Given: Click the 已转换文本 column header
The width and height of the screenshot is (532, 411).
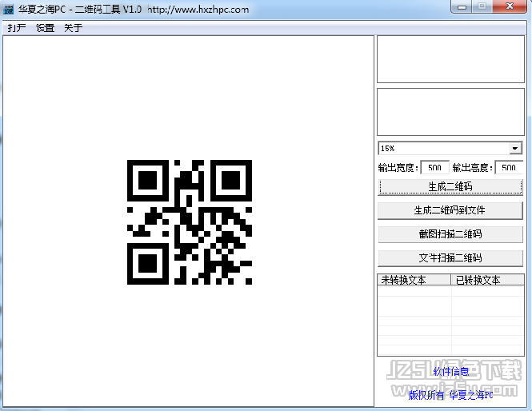Looking at the screenshot, I should pyautogui.click(x=487, y=280).
